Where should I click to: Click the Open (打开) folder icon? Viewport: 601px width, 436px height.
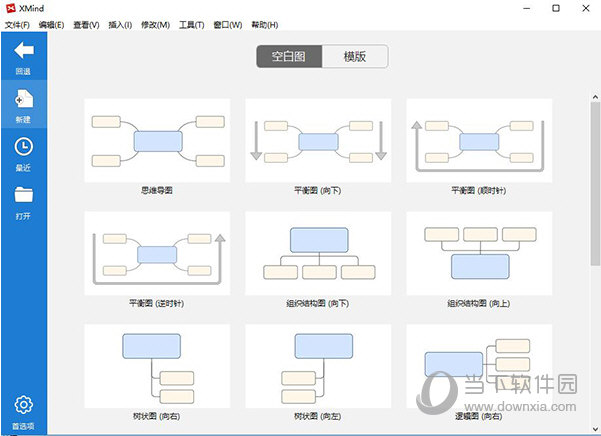[24, 195]
